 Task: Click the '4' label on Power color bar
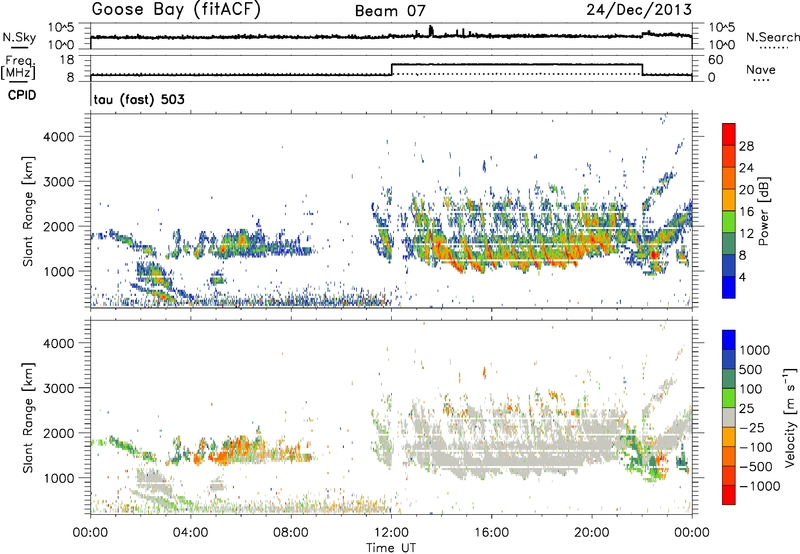(x=743, y=278)
